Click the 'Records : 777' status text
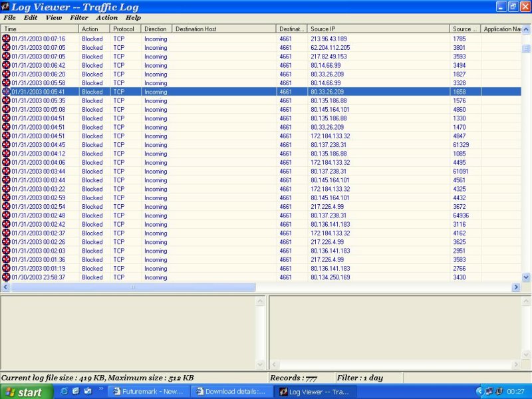Viewport: 532px width, 399px height. pyautogui.click(x=293, y=378)
